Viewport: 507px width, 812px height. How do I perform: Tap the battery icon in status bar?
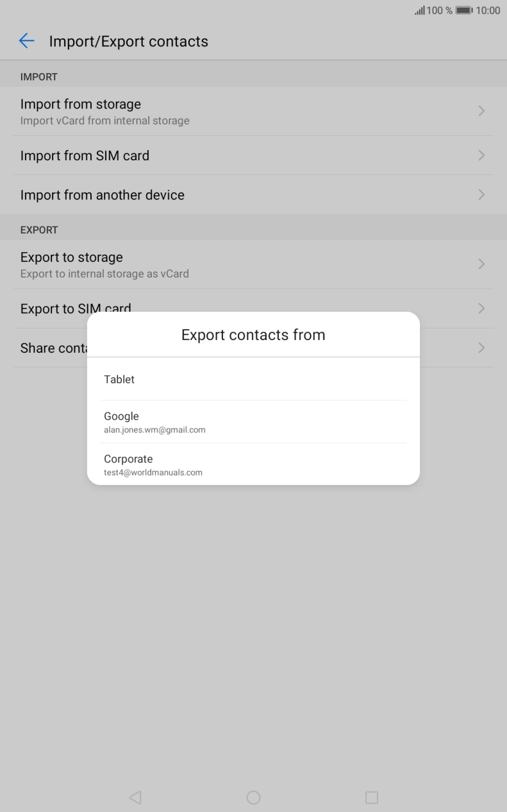tap(464, 11)
